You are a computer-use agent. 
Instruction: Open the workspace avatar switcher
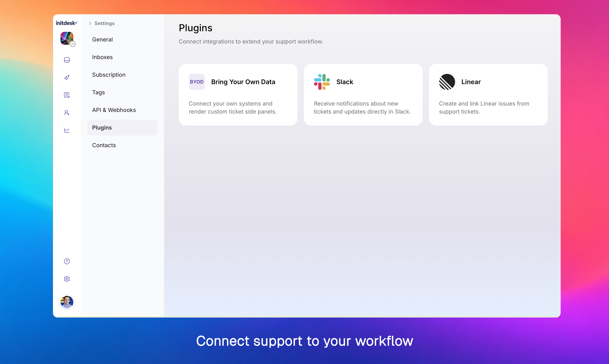click(x=67, y=39)
